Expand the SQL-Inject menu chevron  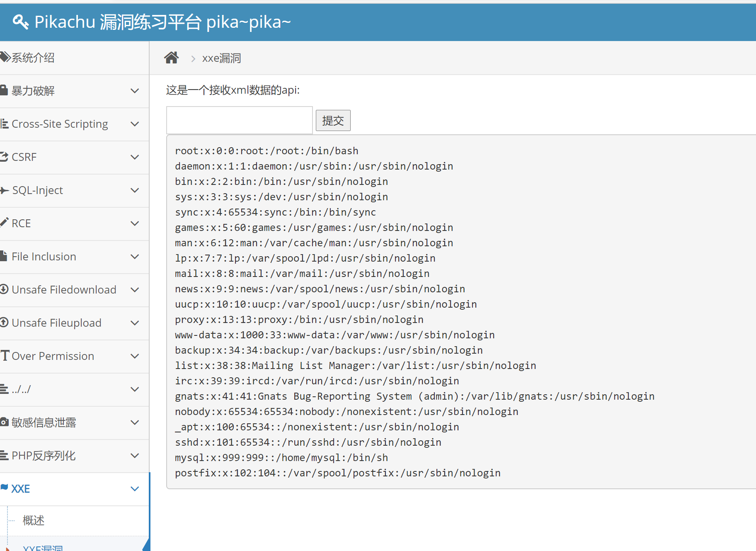click(x=135, y=190)
